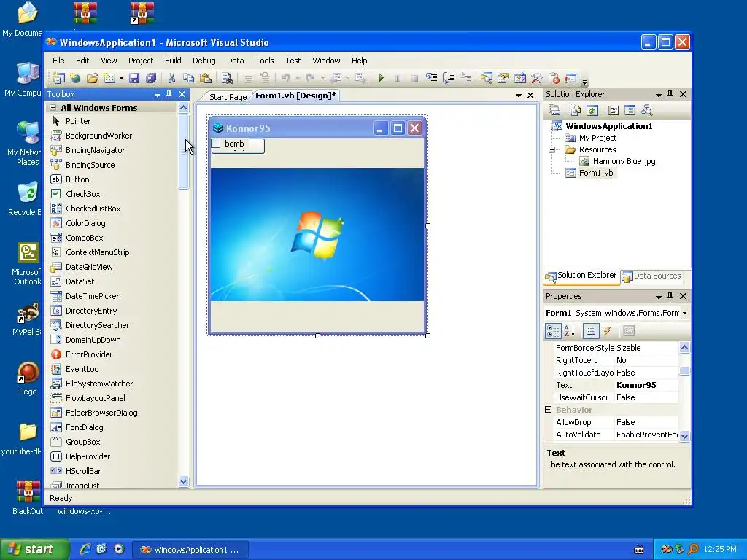
Task: Click Solution Explorer Properties toolbar icon
Action: (x=554, y=111)
